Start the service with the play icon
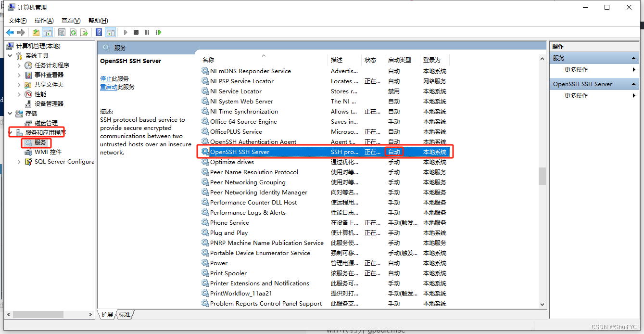The image size is (644, 334). 126,32
